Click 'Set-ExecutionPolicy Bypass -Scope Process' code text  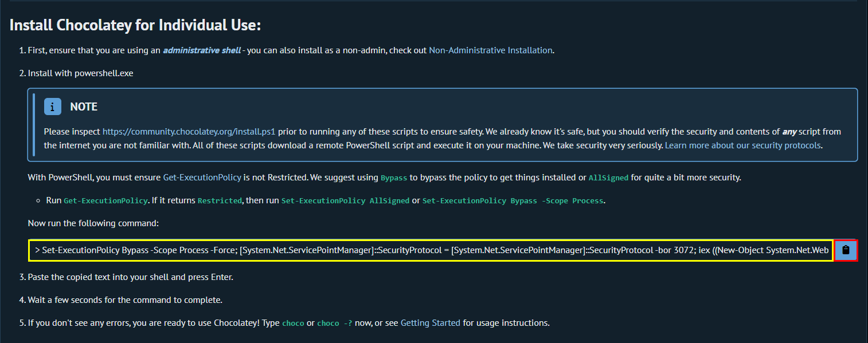[x=513, y=200]
